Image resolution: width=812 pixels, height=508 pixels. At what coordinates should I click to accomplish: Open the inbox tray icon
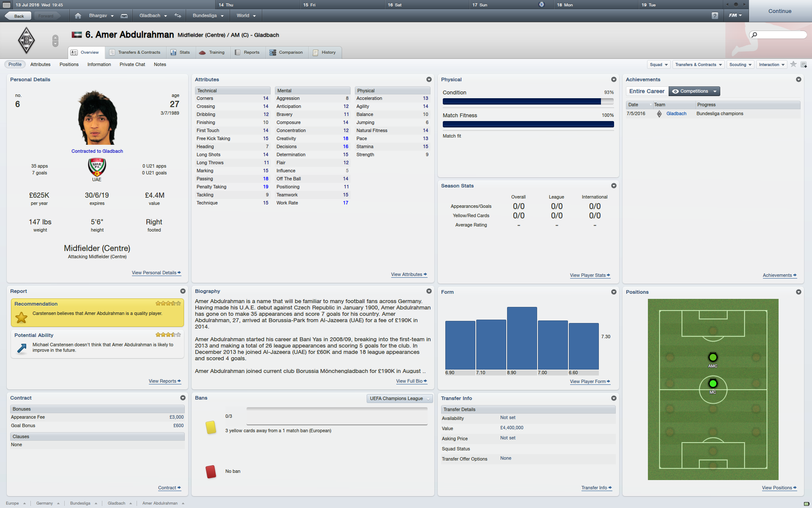point(124,16)
